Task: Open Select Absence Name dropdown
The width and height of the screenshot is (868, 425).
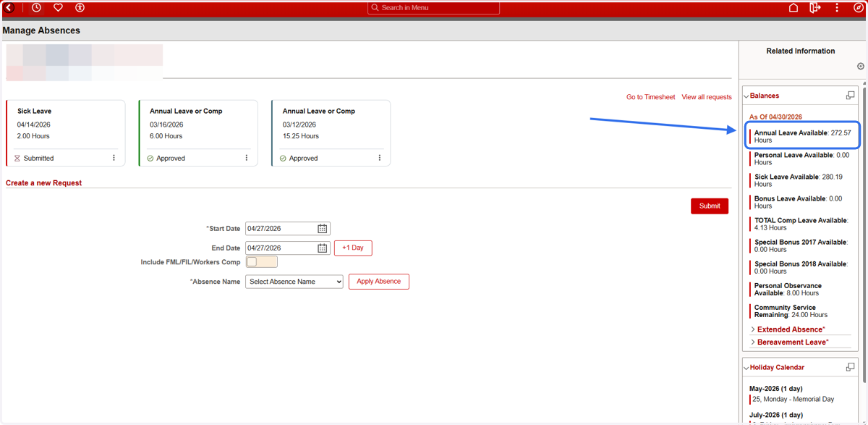Action: (294, 282)
